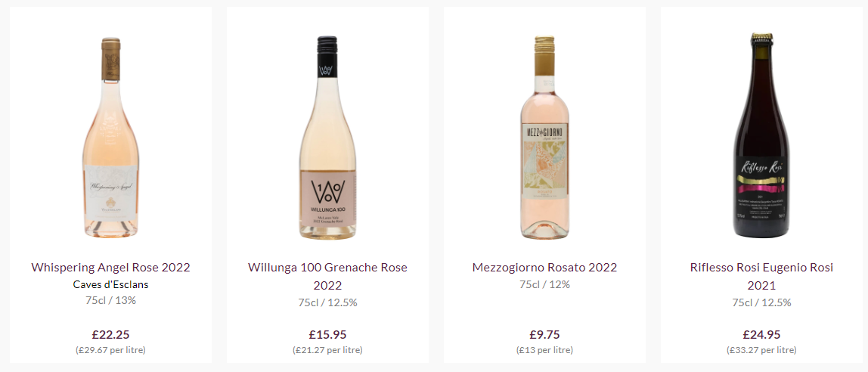
Task: Click the £24.95 price
Action: pos(761,334)
